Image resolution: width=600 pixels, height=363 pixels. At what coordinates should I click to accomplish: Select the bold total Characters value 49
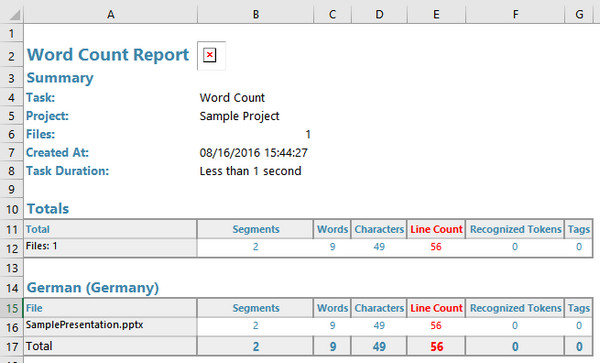pos(379,347)
